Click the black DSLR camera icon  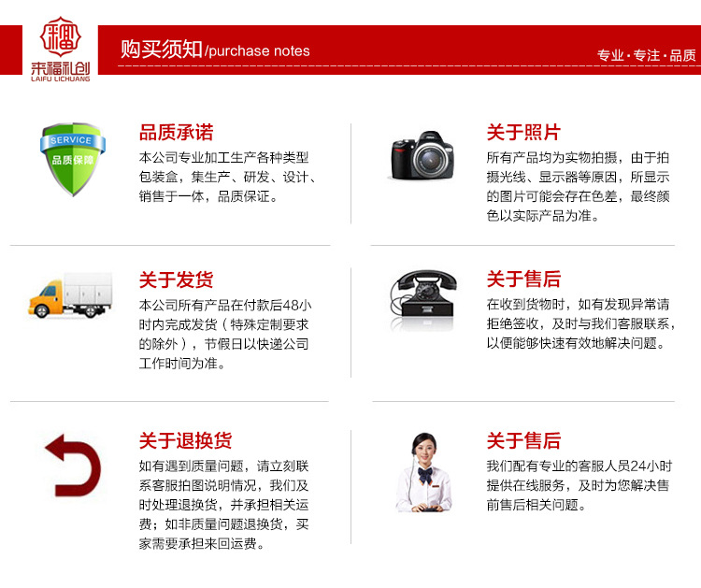coord(422,156)
